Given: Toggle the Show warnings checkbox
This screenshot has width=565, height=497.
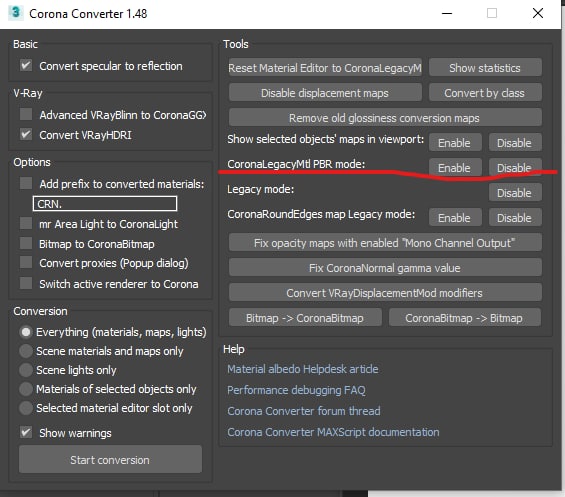Looking at the screenshot, I should pos(26,432).
